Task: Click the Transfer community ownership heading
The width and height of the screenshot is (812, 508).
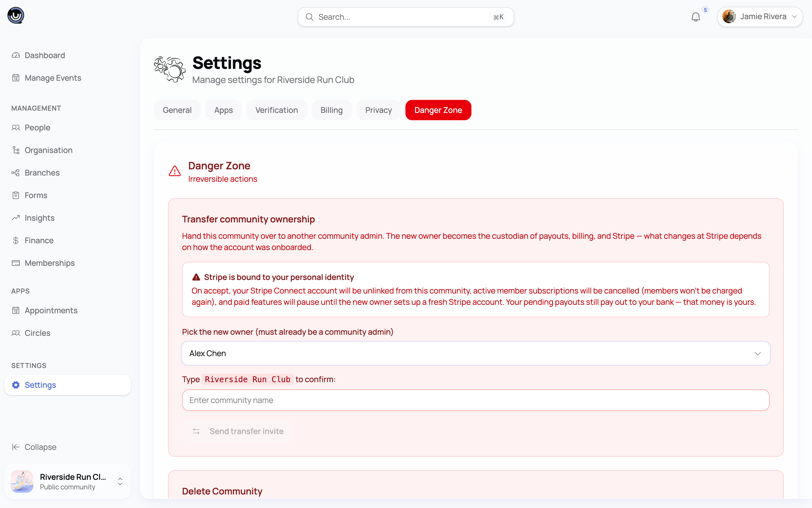Action: (248, 219)
